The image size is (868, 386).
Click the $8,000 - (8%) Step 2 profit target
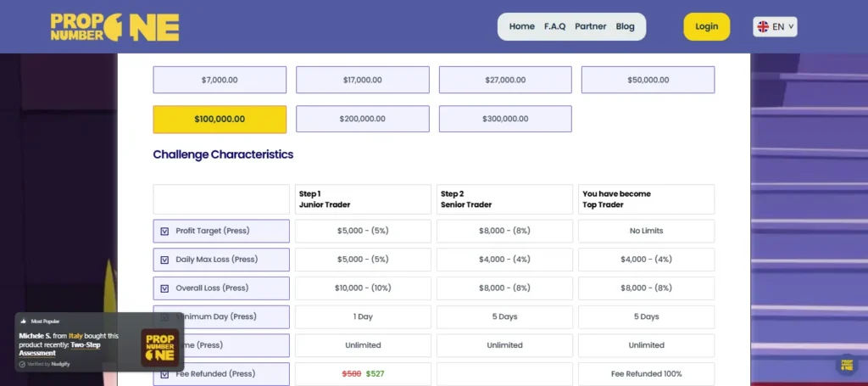click(x=504, y=231)
